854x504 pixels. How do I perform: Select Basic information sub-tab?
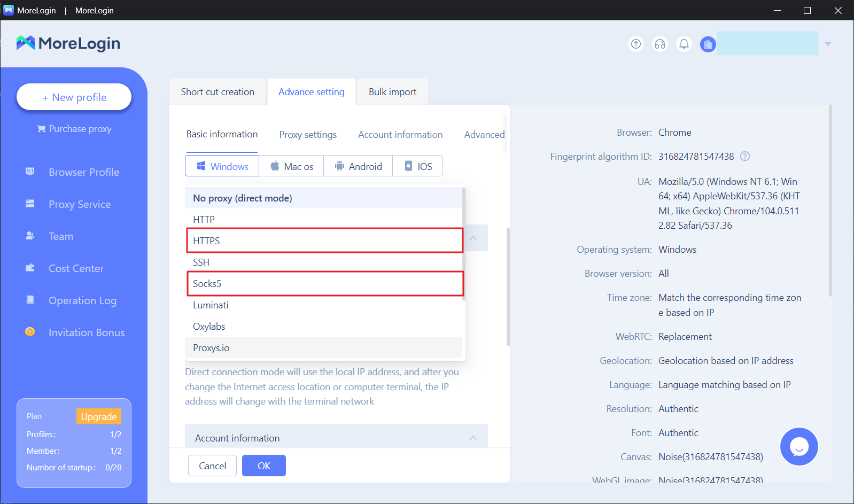[222, 134]
